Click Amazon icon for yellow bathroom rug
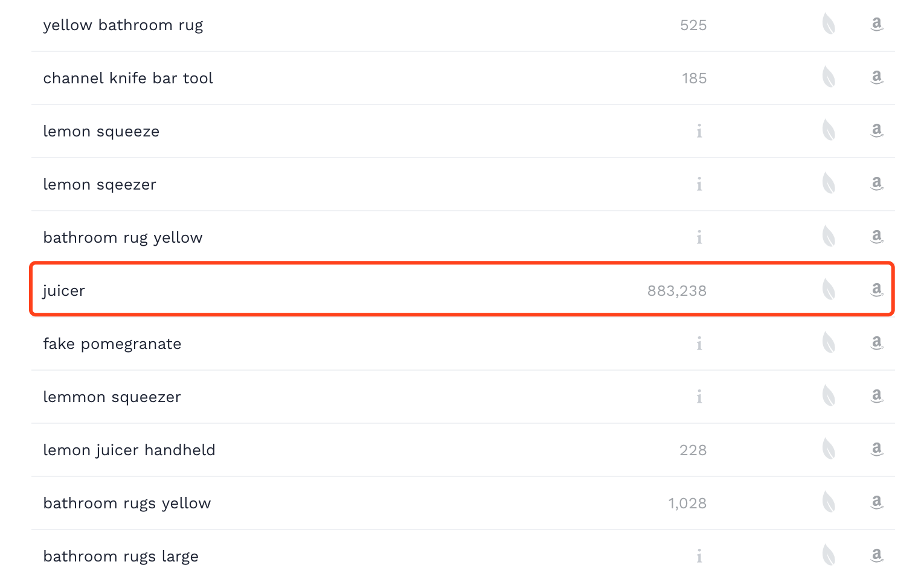This screenshot has width=924, height=582. [x=877, y=24]
